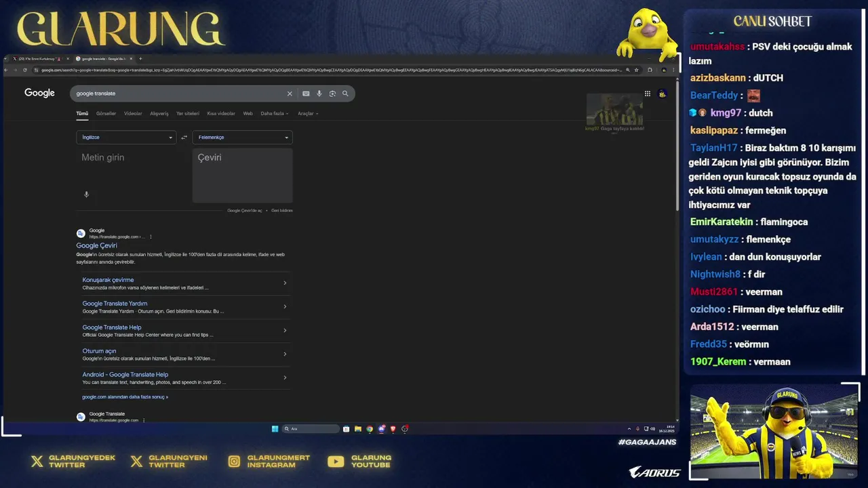This screenshot has width=868, height=488.
Task: Select the Tümü search tab
Action: click(x=82, y=113)
